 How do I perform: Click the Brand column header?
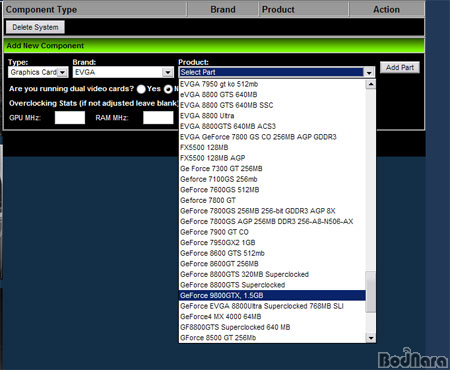click(223, 10)
